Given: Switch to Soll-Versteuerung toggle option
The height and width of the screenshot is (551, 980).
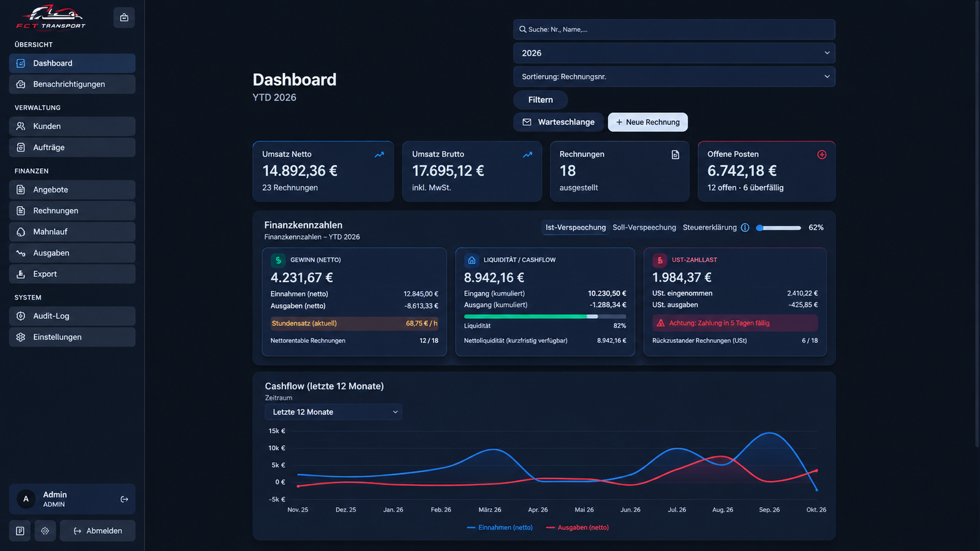Looking at the screenshot, I should (x=644, y=228).
